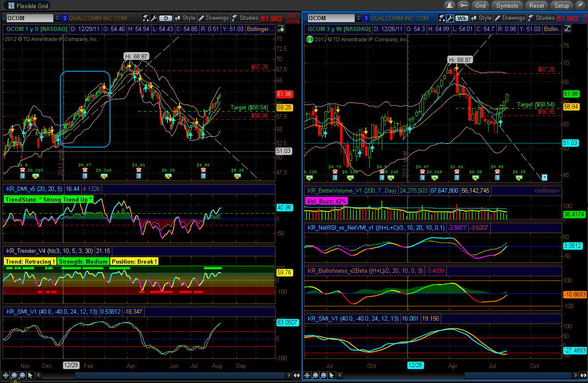Open chart settings wrench in right chart

click(450, 18)
